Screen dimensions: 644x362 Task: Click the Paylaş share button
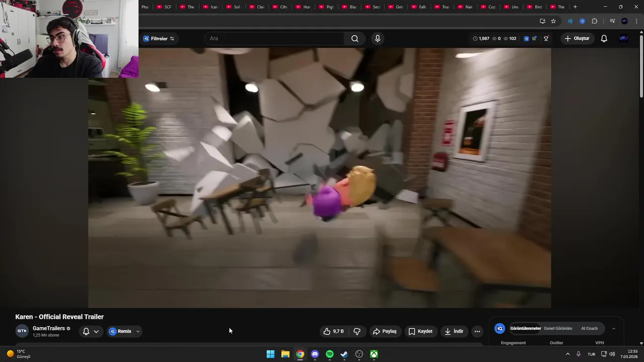coord(385,331)
